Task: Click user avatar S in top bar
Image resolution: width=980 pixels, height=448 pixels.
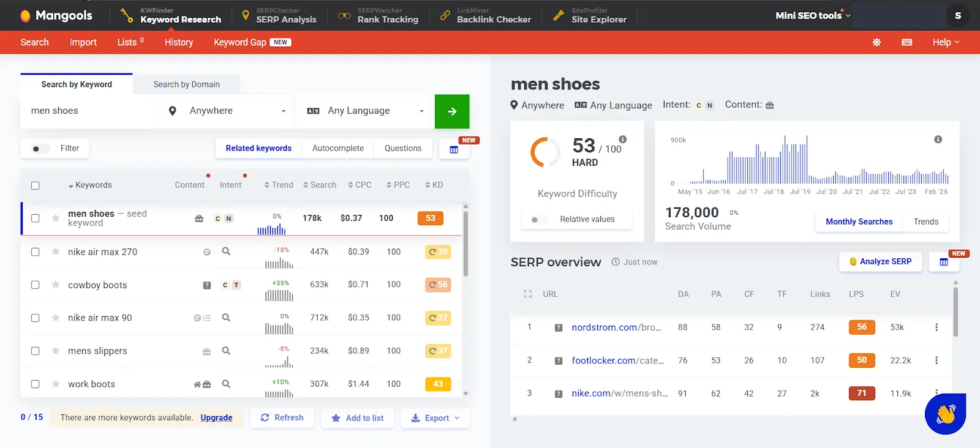Action: coord(958,15)
